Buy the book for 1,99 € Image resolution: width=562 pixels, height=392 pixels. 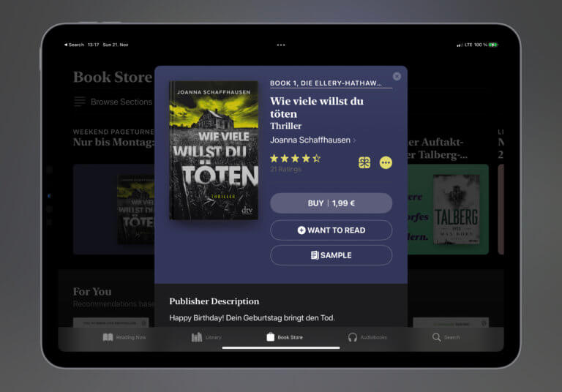331,203
